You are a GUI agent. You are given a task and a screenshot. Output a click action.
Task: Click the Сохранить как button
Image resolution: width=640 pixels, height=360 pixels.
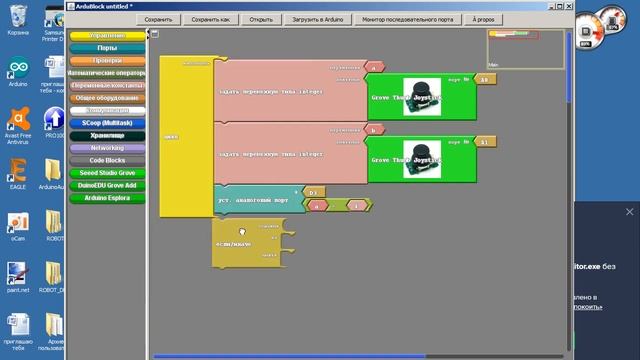coord(211,19)
